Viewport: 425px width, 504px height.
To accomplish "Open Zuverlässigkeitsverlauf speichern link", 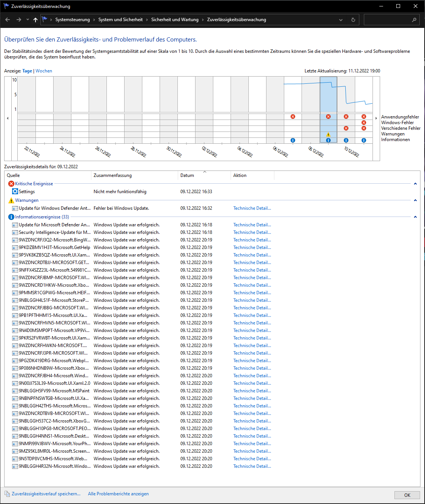I will (46, 494).
